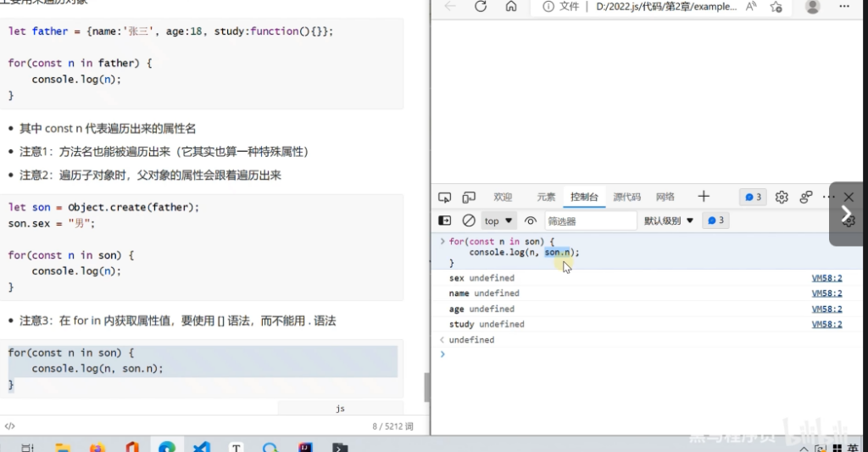The image size is (868, 452).
Task: Toggle device emulation mode icon
Action: click(x=469, y=197)
